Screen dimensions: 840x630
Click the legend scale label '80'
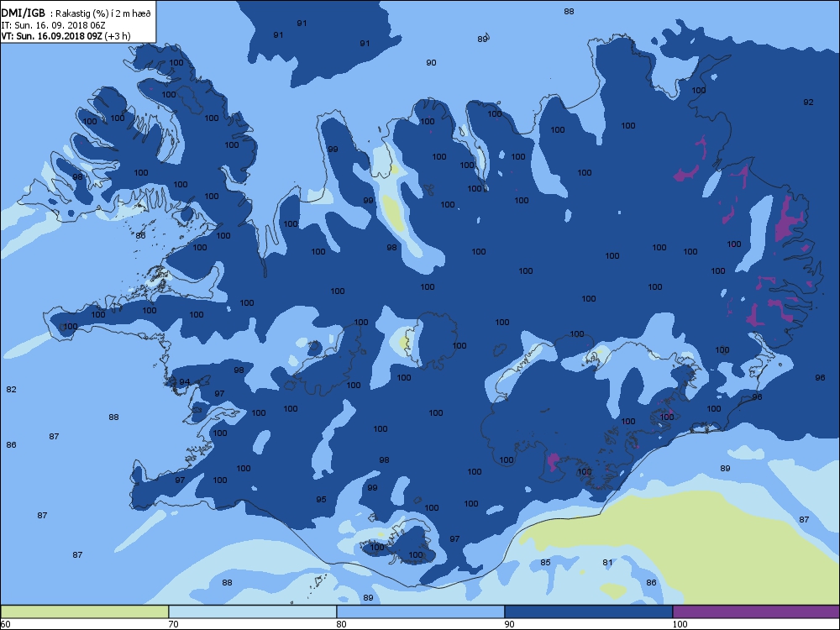[341, 624]
